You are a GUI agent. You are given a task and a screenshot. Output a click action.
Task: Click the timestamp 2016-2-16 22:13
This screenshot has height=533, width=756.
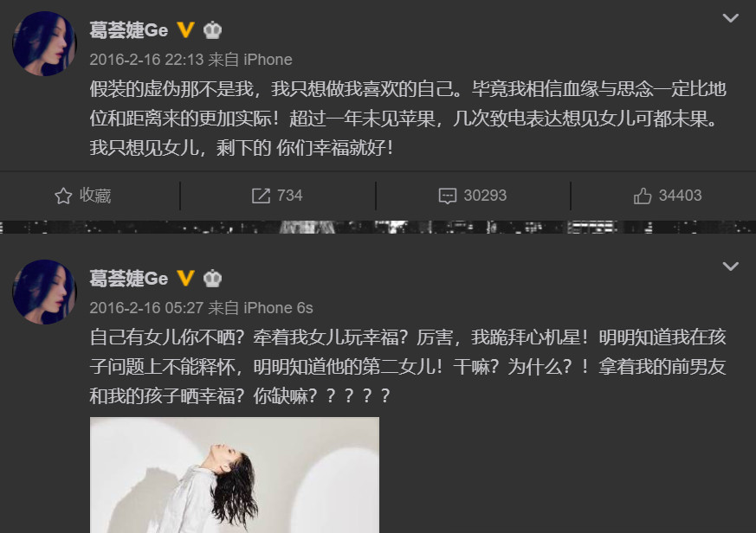tap(146, 60)
